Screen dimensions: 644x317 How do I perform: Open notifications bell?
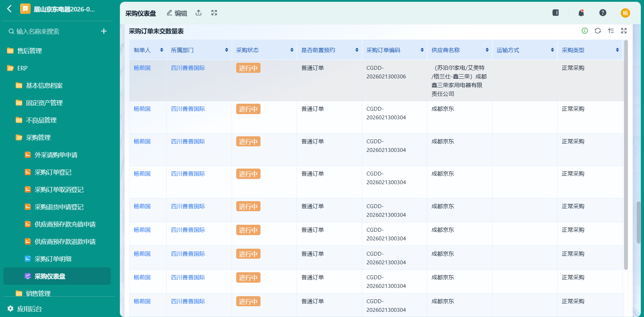click(x=581, y=13)
